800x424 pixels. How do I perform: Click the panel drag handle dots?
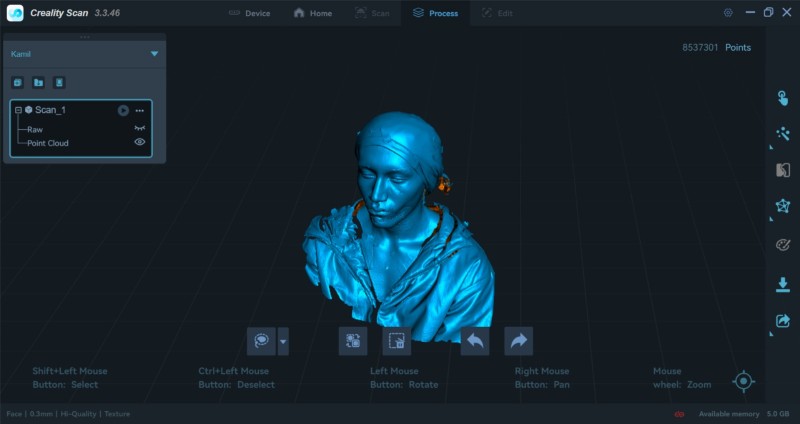(x=85, y=37)
